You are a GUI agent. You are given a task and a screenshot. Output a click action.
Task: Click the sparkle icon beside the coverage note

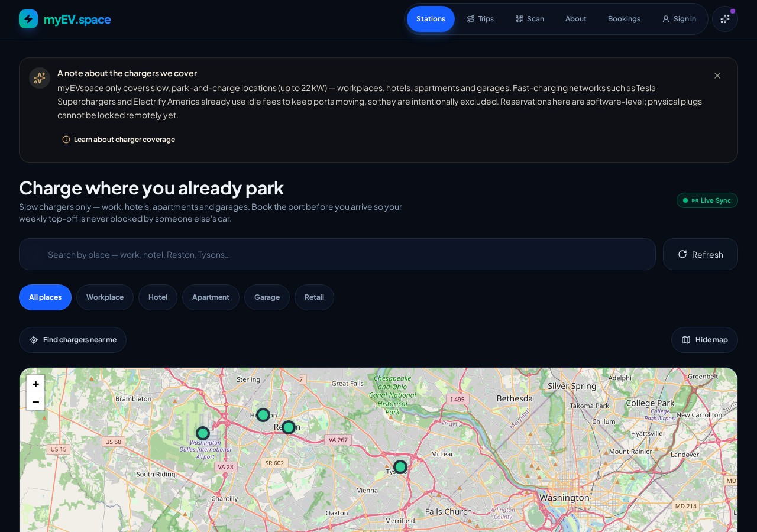pyautogui.click(x=40, y=78)
